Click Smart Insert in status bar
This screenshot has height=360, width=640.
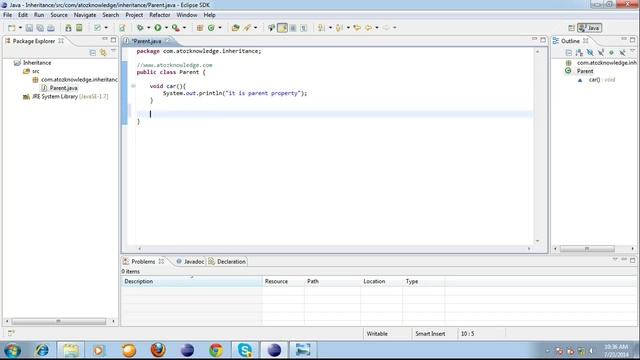click(x=430, y=333)
